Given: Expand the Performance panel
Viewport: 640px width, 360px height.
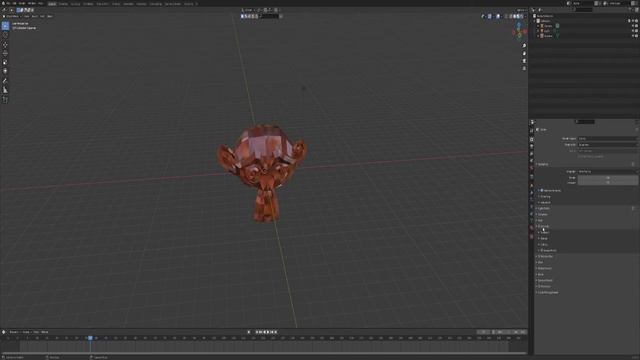Looking at the screenshot, I should click(x=544, y=269).
